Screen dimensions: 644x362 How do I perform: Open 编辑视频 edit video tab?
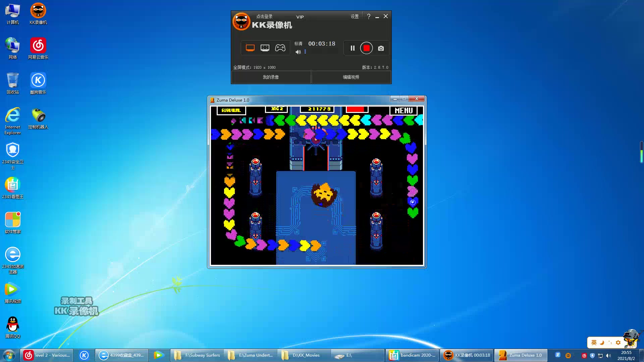(351, 77)
